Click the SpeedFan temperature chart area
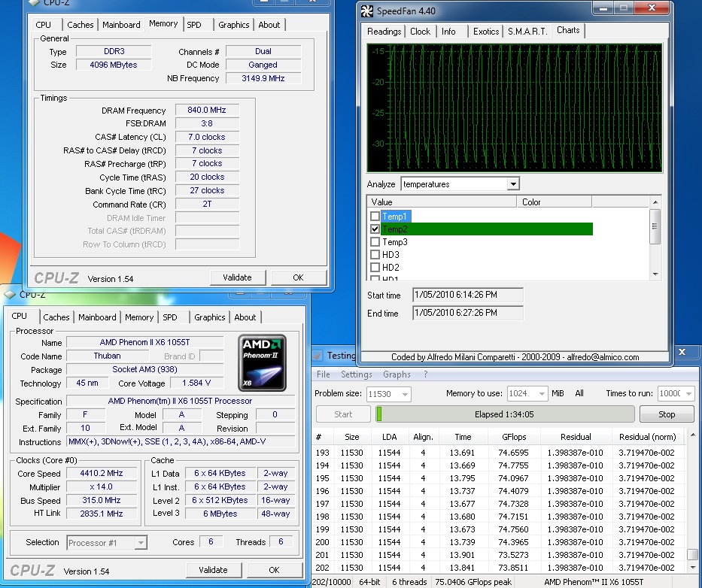This screenshot has width=702, height=588. click(515, 108)
